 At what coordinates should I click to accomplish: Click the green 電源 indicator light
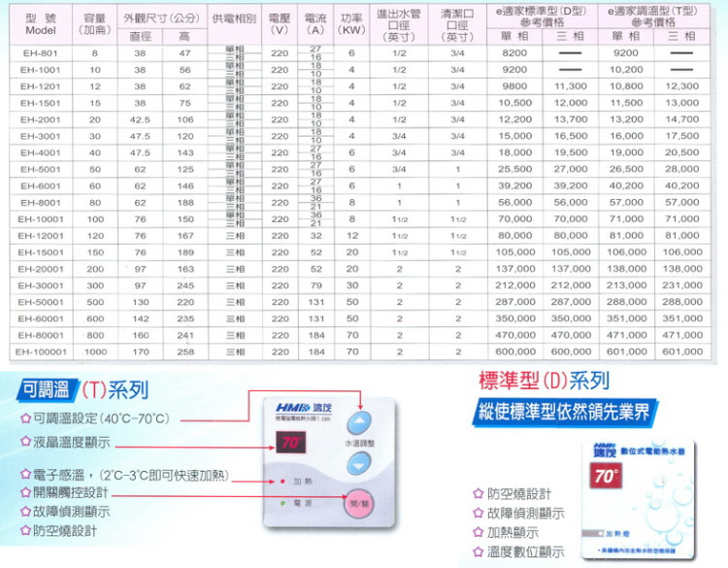pos(281,504)
